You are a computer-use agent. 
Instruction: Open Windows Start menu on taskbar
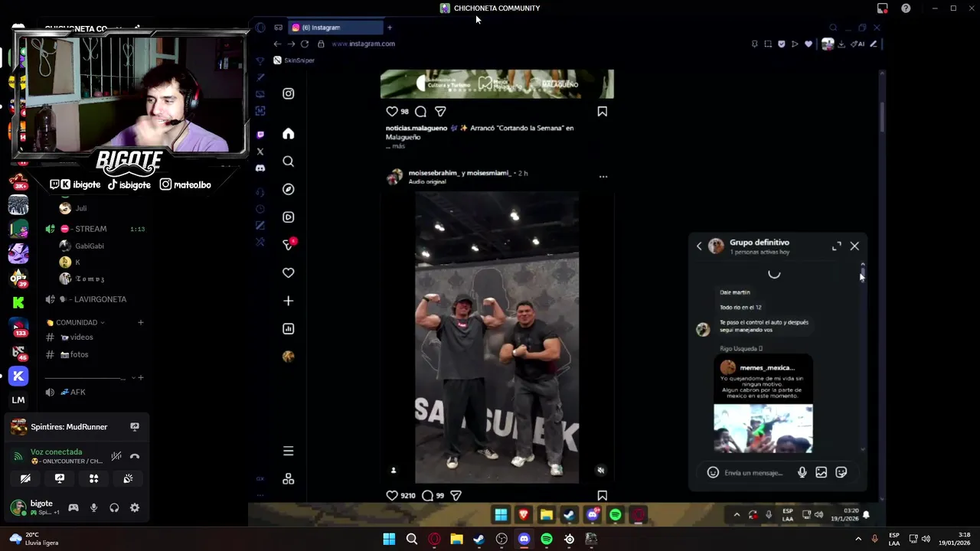[x=389, y=539]
